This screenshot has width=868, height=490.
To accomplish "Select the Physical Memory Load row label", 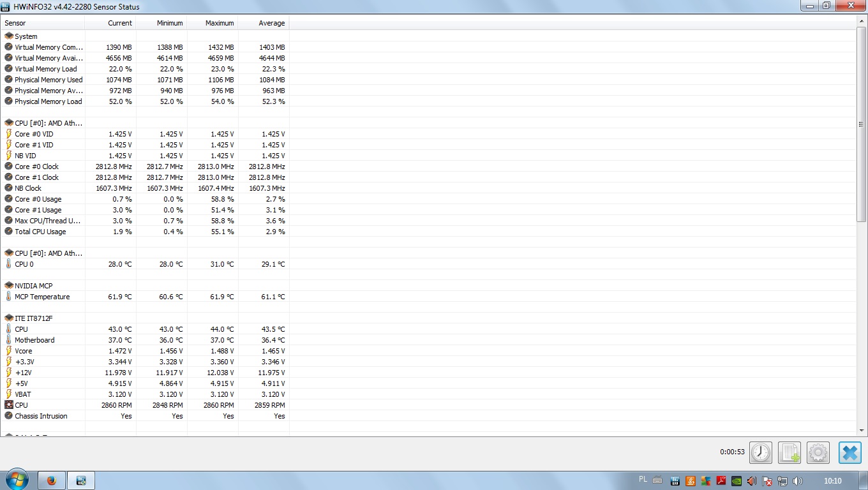I will click(x=49, y=101).
